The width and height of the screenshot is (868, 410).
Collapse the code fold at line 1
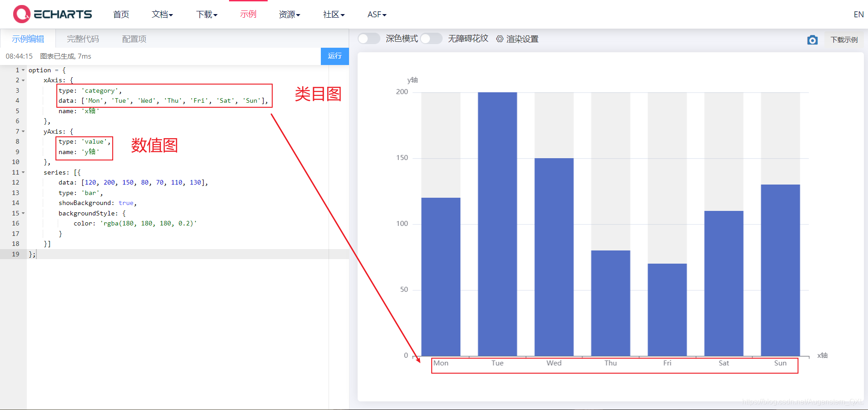point(23,70)
